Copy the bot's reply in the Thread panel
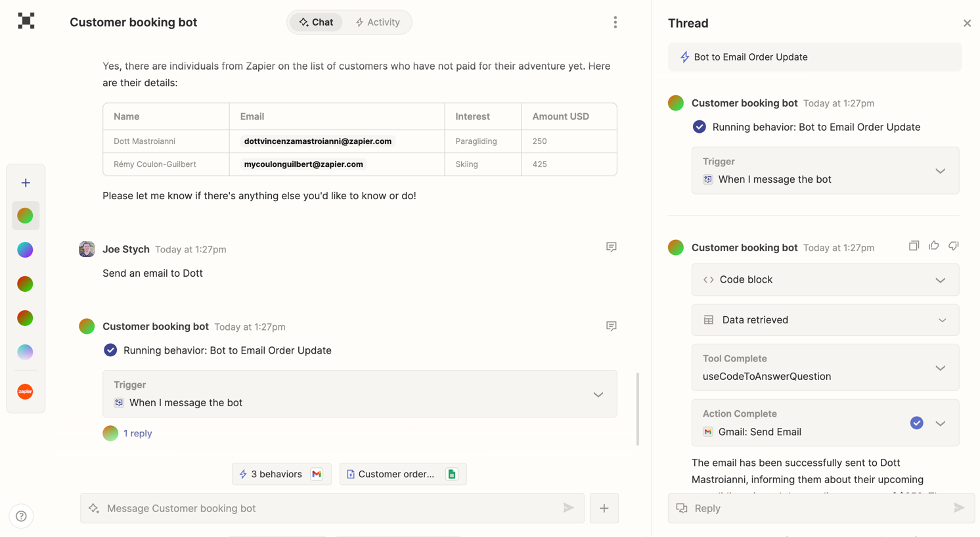The height and width of the screenshot is (537, 980). point(914,245)
